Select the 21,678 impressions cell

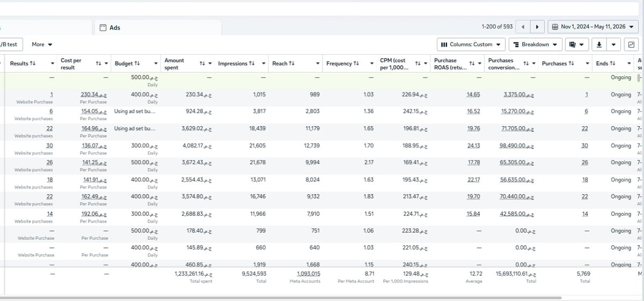258,163
